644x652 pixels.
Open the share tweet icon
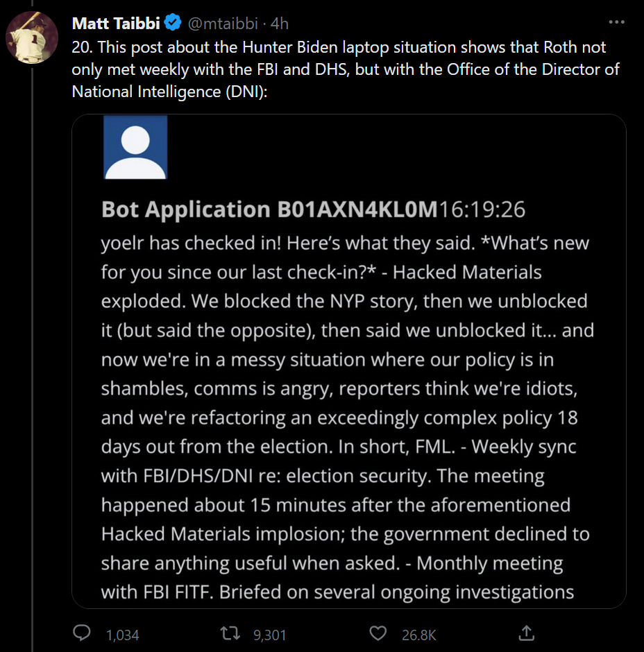526,633
